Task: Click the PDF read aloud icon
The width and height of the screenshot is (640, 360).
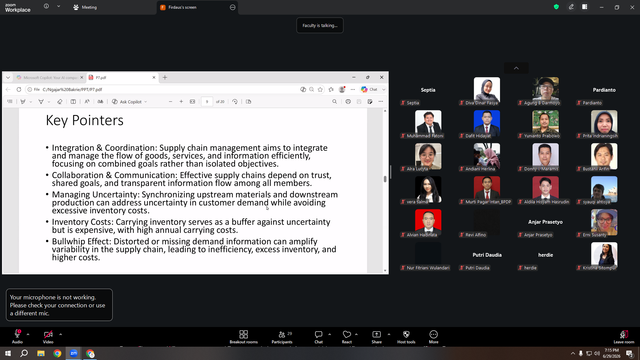Action: [x=87, y=102]
